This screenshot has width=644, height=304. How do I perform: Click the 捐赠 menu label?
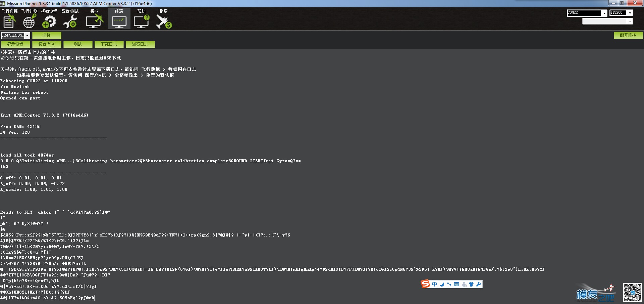point(164,11)
